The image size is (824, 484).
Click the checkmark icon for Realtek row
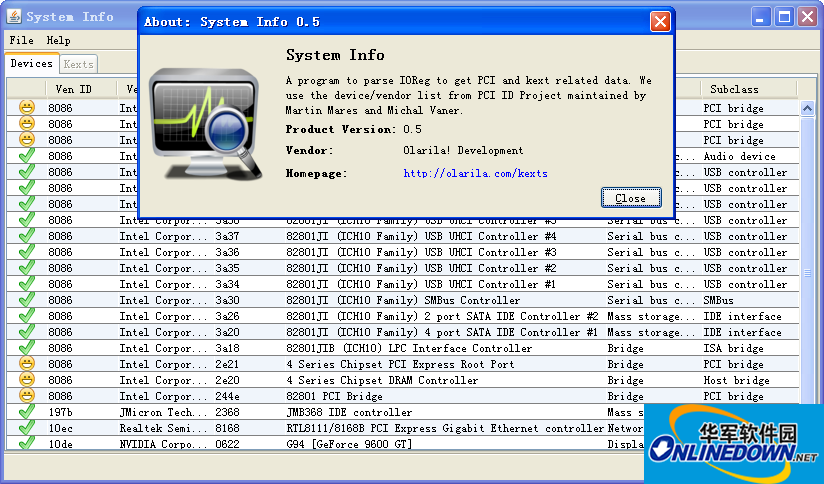point(27,428)
